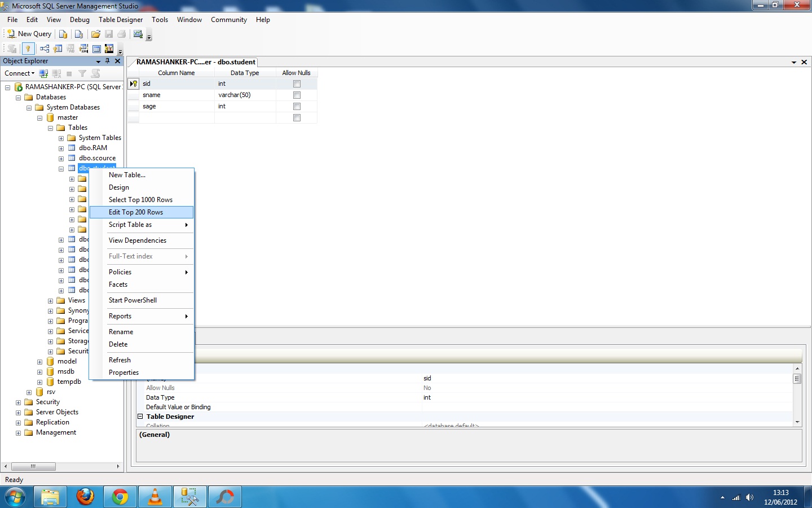Viewport: 812px width, 508px height.
Task: Click the Save disk icon in toolbar
Action: (x=109, y=34)
